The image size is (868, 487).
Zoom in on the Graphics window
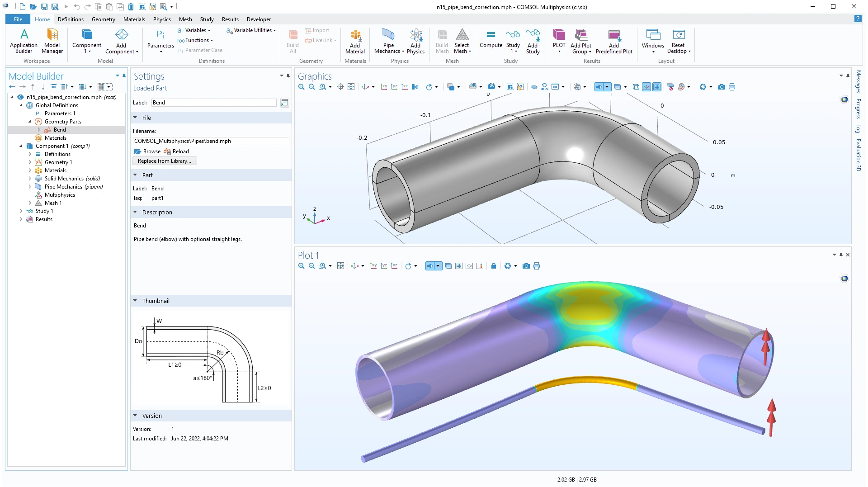pyautogui.click(x=301, y=87)
